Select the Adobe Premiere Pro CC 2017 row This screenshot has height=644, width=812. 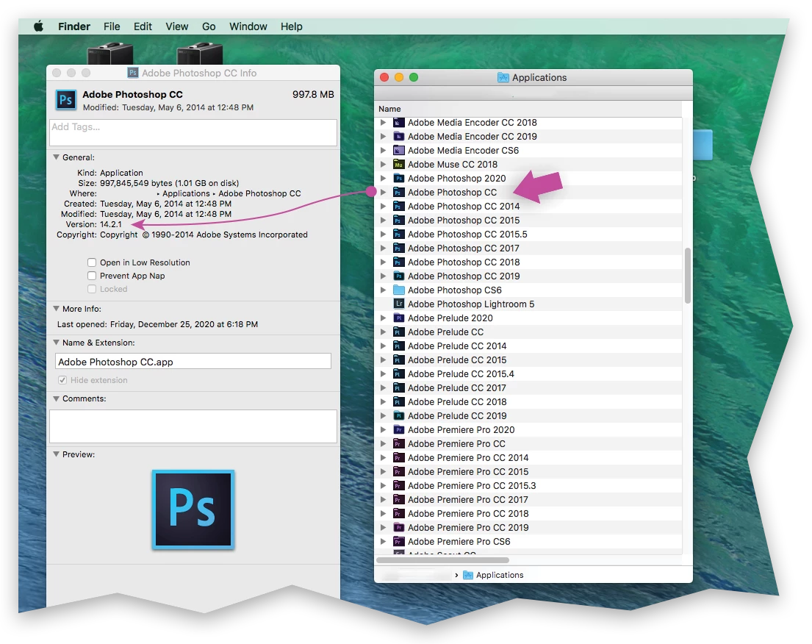528,500
